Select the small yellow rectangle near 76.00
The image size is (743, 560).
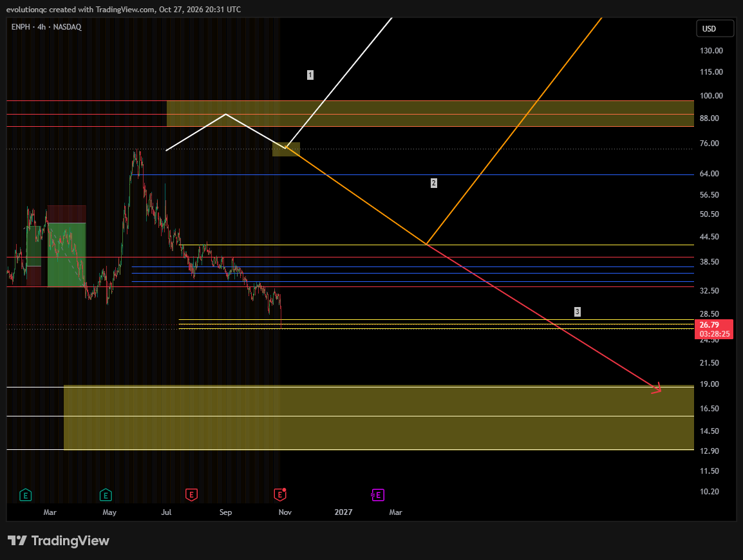287,149
